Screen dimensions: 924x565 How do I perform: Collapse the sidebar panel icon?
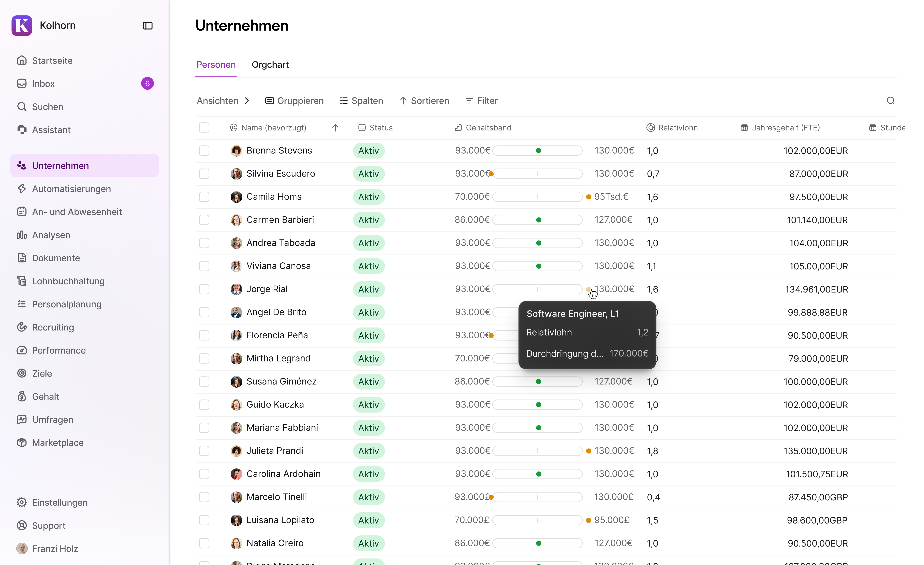(x=147, y=26)
